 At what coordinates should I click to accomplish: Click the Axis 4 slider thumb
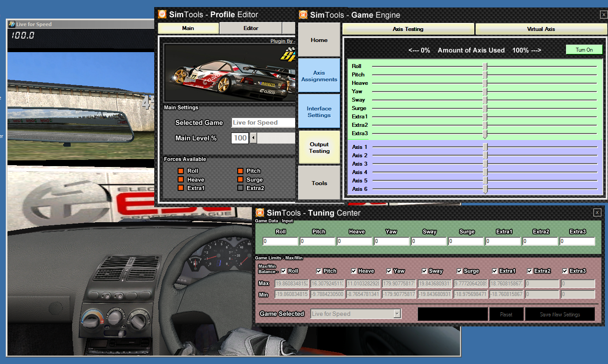click(x=485, y=172)
